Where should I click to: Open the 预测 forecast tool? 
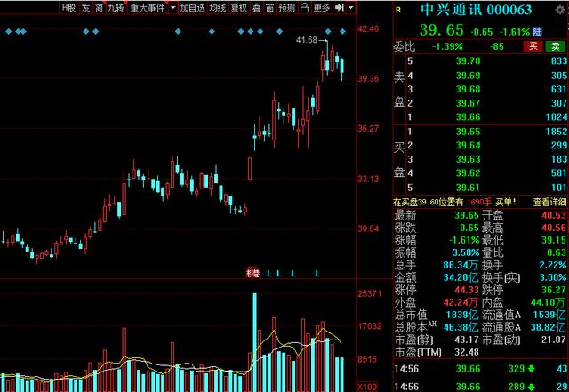287,8
